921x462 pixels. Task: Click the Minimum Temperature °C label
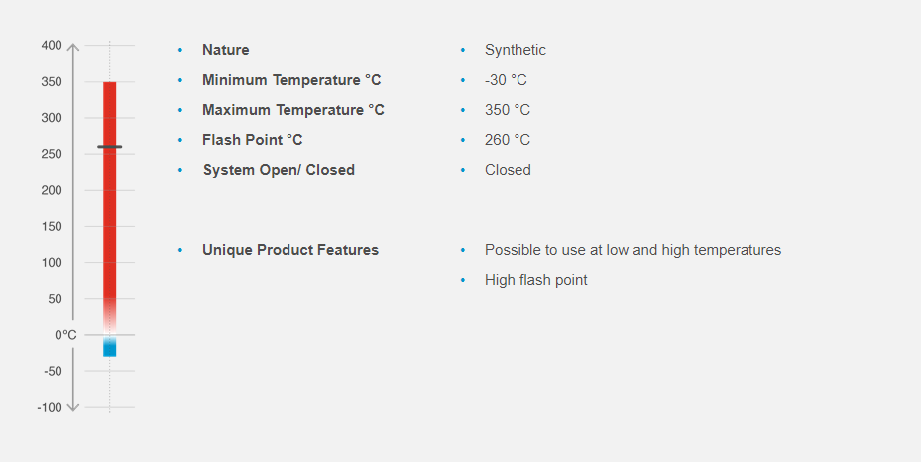[291, 80]
